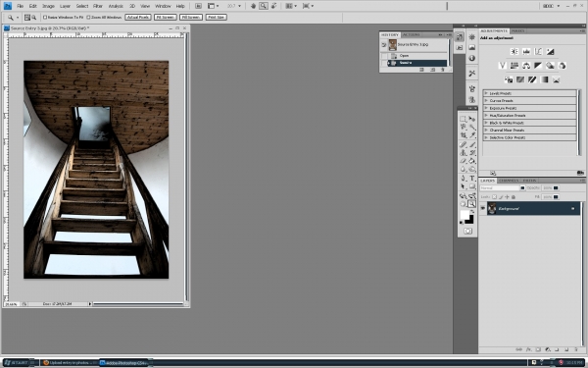Select the Zoom tool in the toolbox
This screenshot has width=588, height=368.
(472, 204)
